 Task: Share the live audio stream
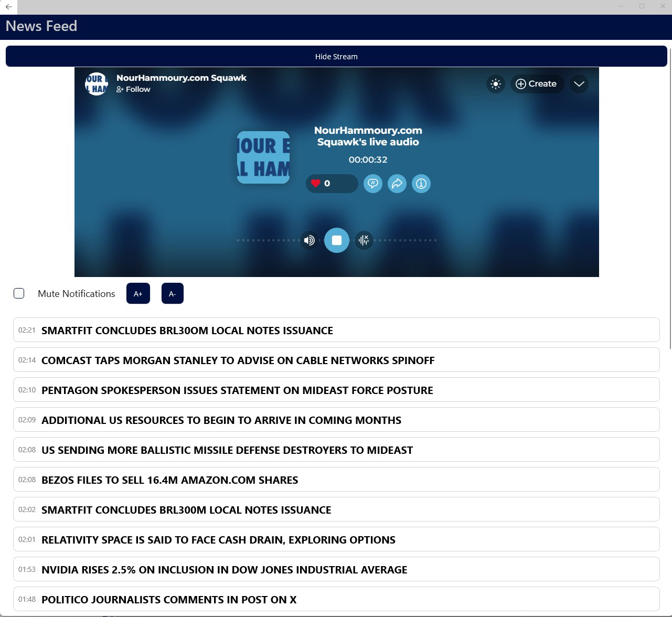397,183
